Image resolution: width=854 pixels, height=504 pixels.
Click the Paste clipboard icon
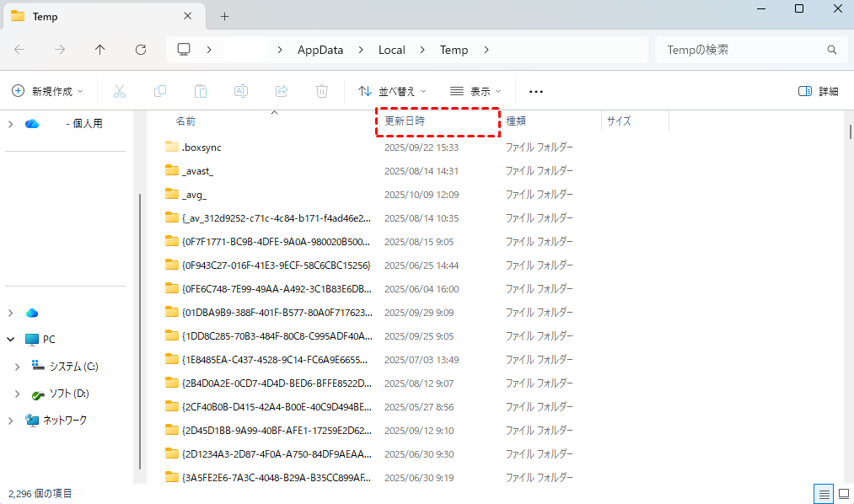(201, 91)
